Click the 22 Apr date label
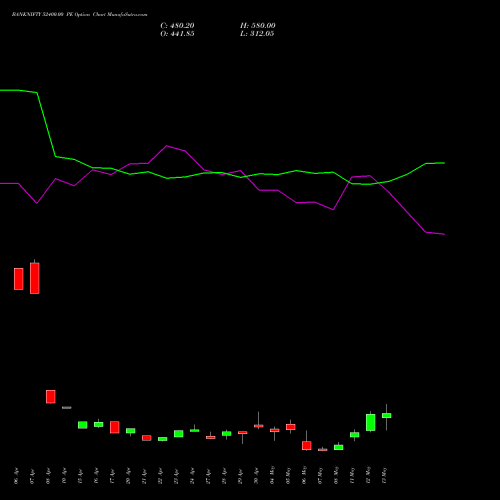The width and height of the screenshot is (500, 500). point(161,476)
